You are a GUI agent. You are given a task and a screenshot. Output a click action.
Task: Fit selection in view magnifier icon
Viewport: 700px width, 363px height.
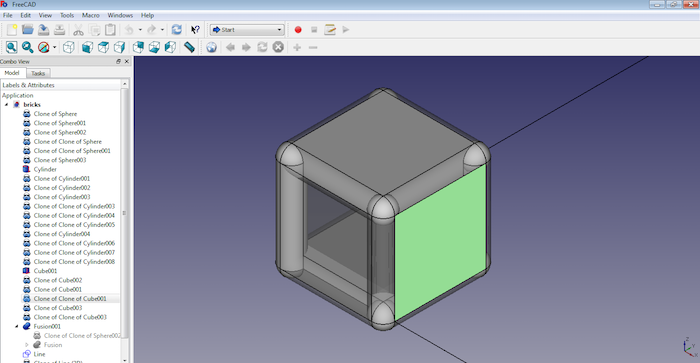pos(28,47)
